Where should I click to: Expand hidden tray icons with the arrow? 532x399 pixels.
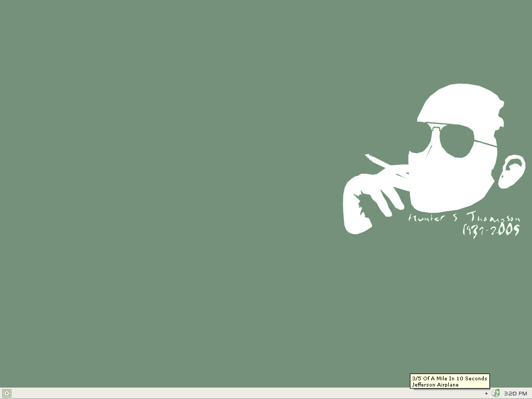[x=486, y=394]
